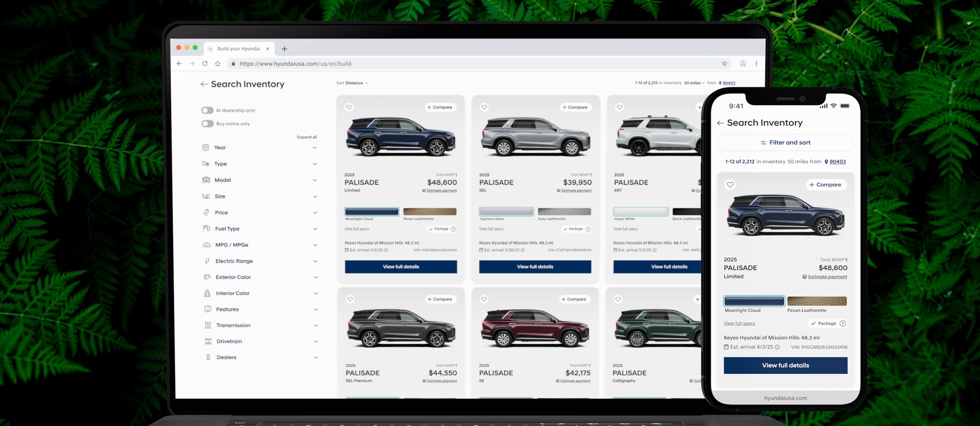Click back arrow beside desktop Search Inventory
The height and width of the screenshot is (426, 980).
click(x=204, y=84)
